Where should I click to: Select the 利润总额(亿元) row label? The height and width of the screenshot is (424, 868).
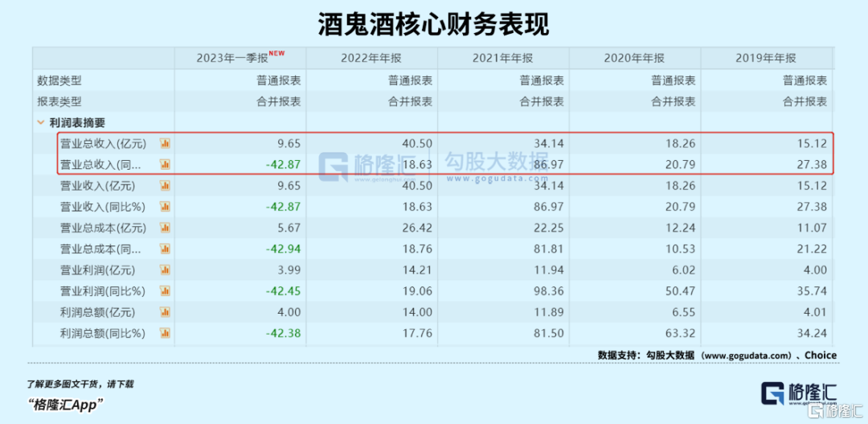point(97,312)
